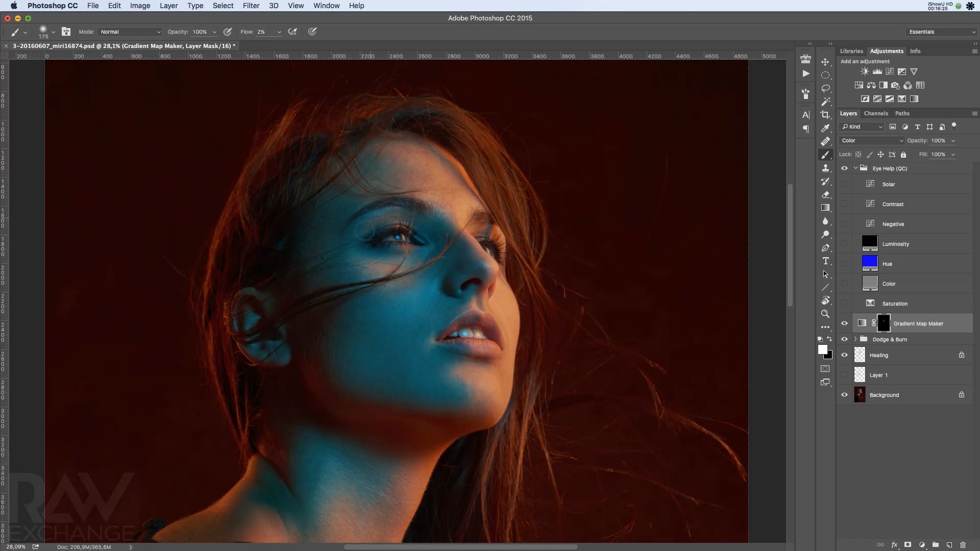This screenshot has width=980, height=551.
Task: Add a Curves adjustment
Action: pos(890,71)
